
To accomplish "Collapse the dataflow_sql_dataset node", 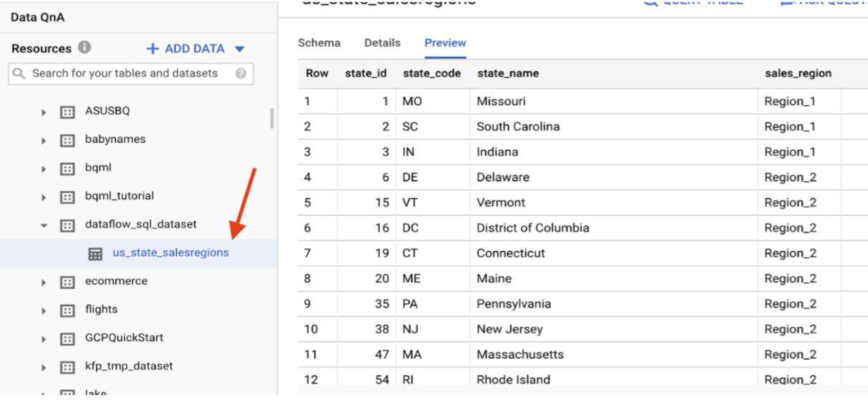I will point(44,225).
